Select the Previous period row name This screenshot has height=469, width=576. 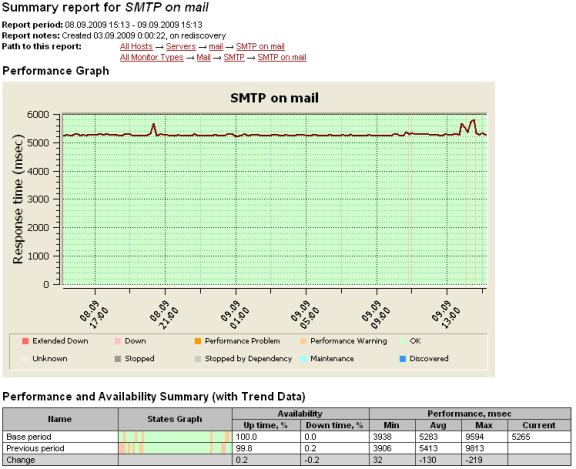[35, 448]
